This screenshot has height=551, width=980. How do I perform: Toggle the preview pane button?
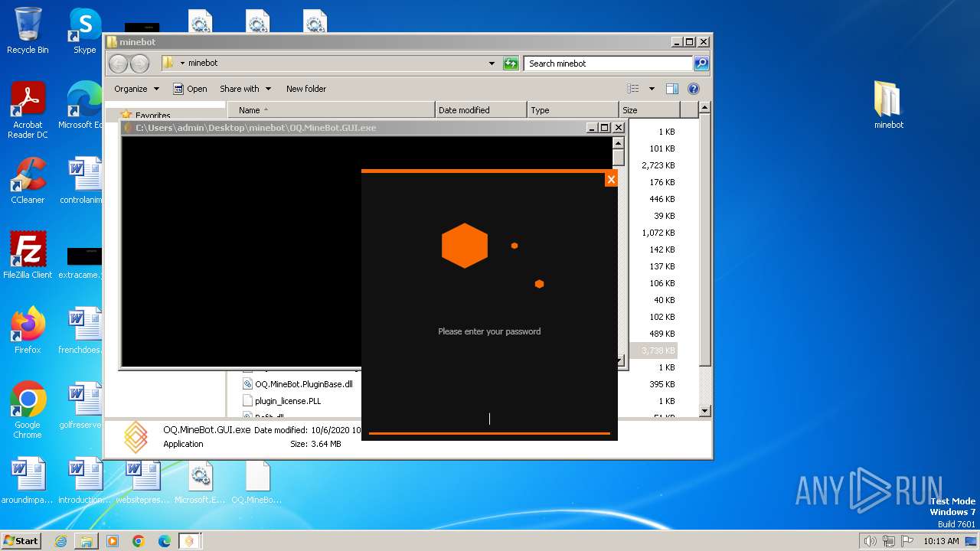(671, 89)
